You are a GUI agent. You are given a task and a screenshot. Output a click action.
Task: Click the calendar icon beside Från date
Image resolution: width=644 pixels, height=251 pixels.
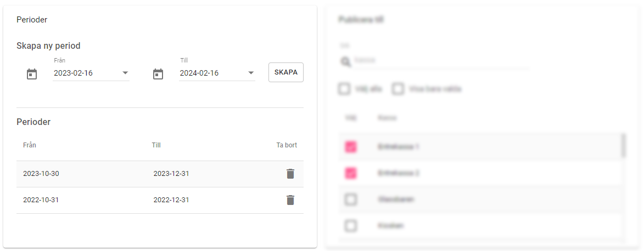pos(32,74)
